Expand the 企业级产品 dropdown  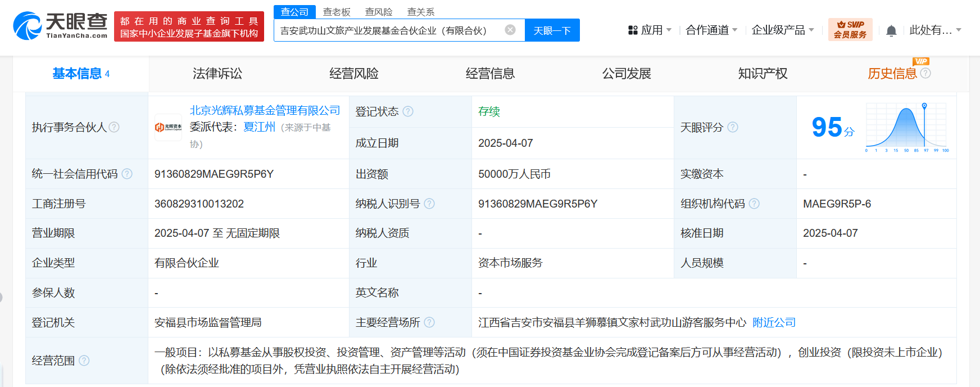coord(811,30)
